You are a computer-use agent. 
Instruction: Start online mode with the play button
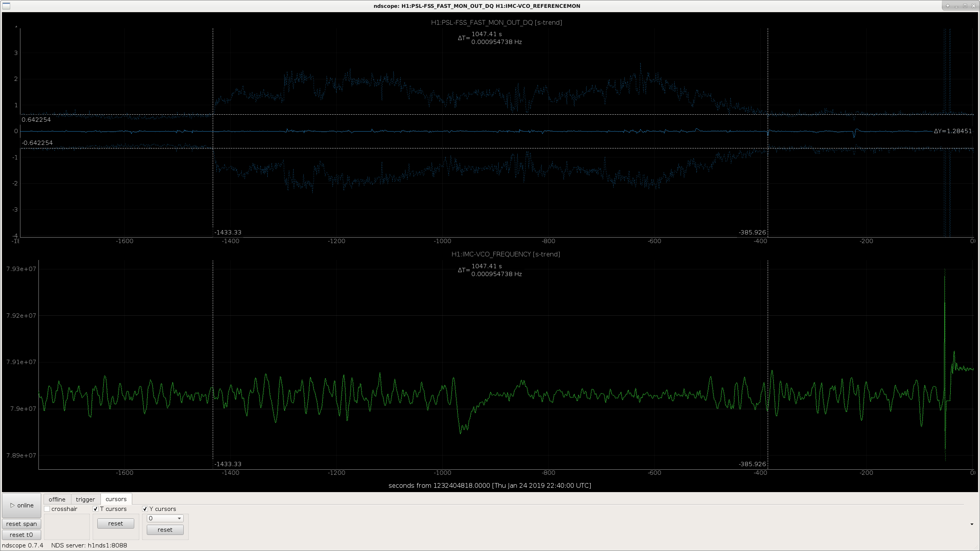(x=22, y=505)
